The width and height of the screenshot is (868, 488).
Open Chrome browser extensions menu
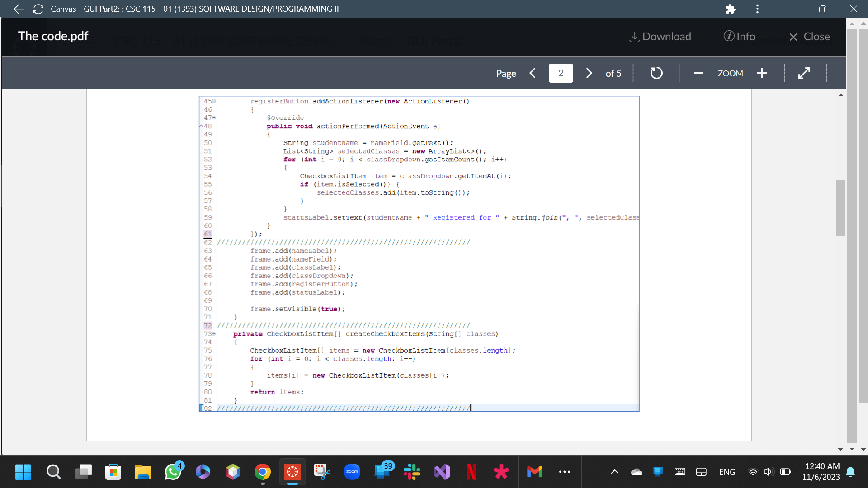click(730, 9)
